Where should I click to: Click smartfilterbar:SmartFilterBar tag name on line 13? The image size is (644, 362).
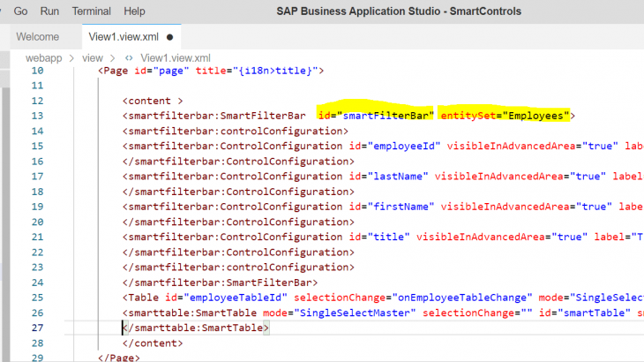coord(217,116)
